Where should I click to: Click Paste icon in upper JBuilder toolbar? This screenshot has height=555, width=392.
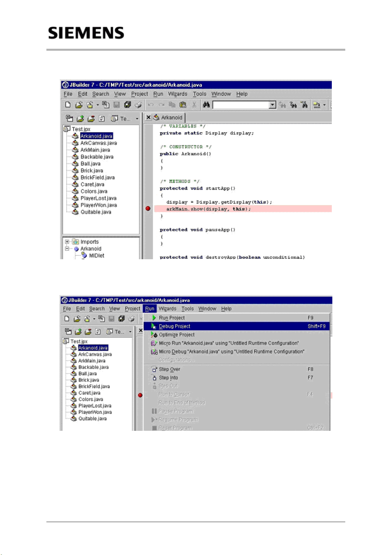(183, 105)
